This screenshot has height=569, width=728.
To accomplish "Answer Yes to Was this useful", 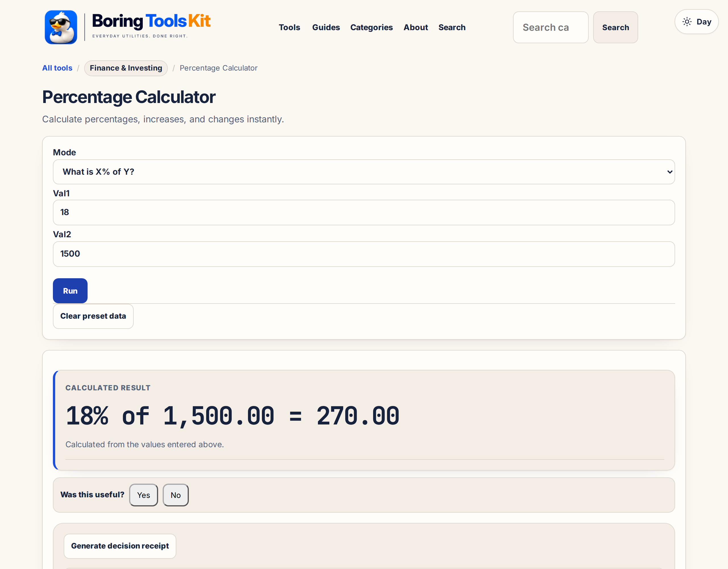I will point(143,495).
